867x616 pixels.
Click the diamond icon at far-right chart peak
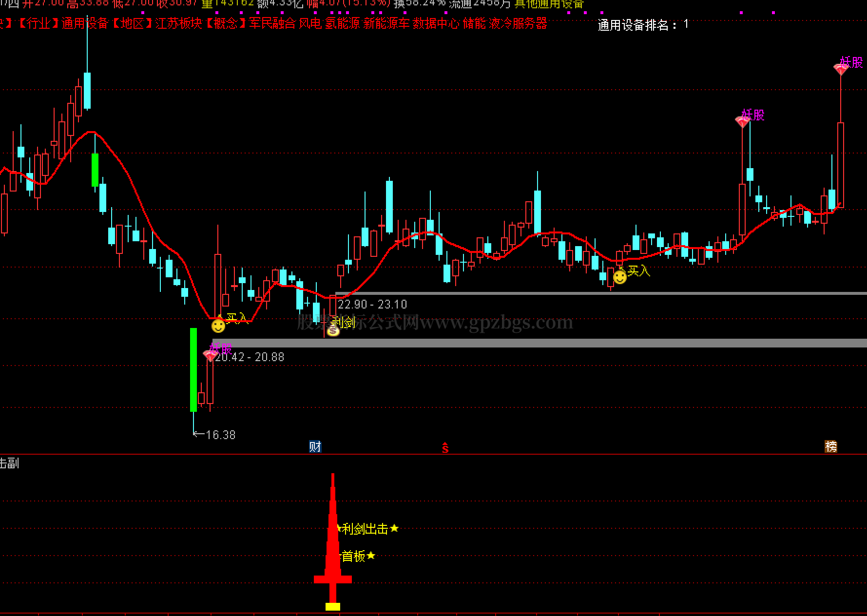coord(841,69)
